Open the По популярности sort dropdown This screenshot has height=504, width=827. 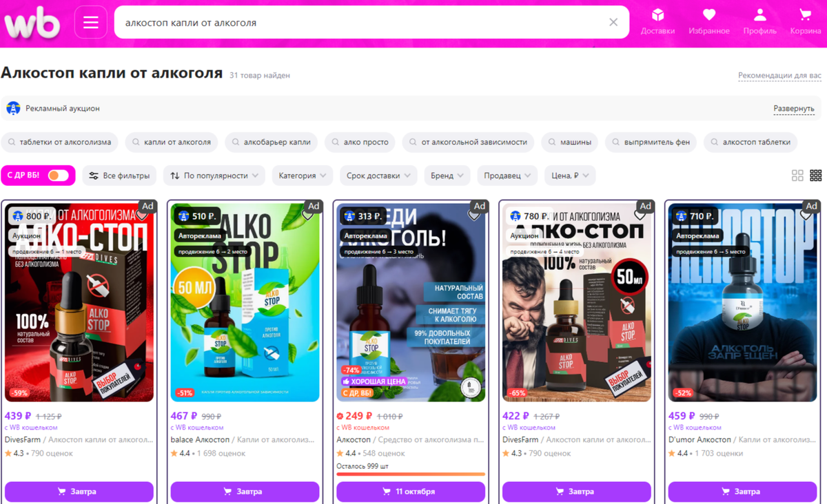click(214, 176)
